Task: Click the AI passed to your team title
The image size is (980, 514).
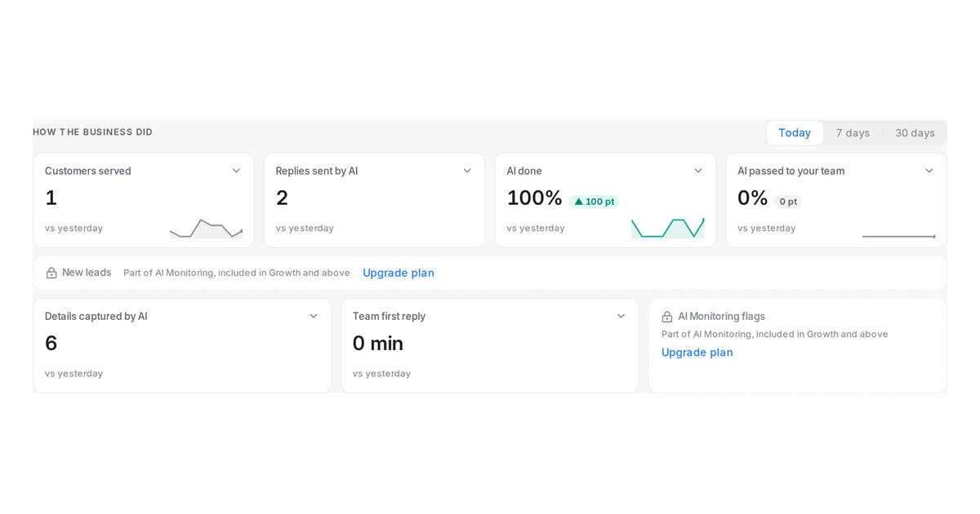Action: (791, 171)
